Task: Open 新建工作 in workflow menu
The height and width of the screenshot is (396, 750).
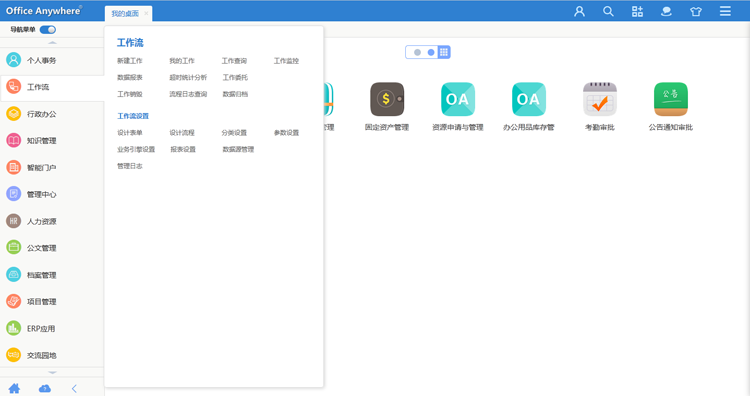Action: click(130, 61)
